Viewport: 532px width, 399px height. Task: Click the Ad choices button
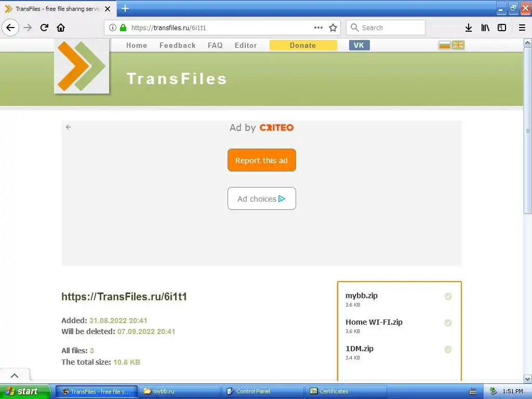262,198
